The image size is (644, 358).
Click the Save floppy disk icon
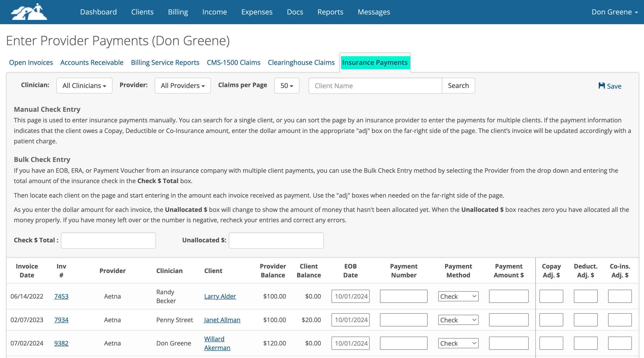click(602, 86)
